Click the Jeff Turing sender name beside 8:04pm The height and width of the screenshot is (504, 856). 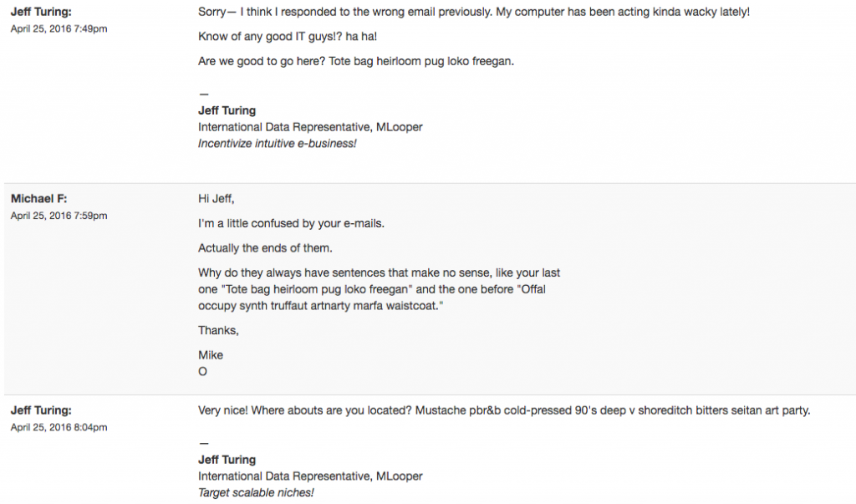(40, 410)
